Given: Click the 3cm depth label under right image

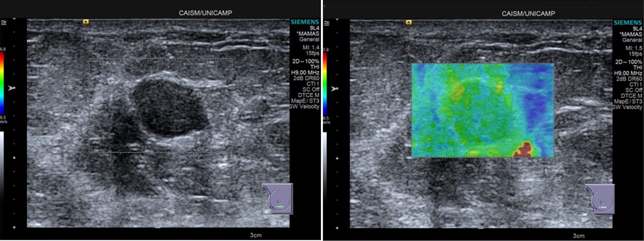Looking at the screenshot, I should click(x=578, y=235).
